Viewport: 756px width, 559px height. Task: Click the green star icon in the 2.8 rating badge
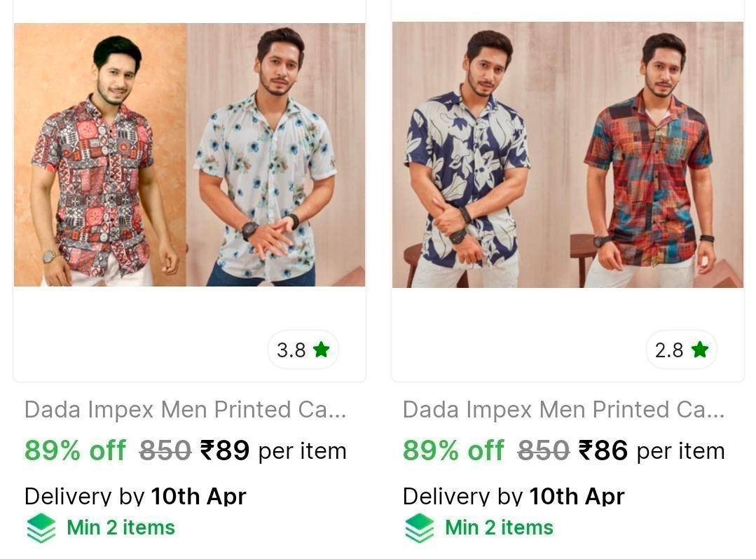click(x=699, y=349)
